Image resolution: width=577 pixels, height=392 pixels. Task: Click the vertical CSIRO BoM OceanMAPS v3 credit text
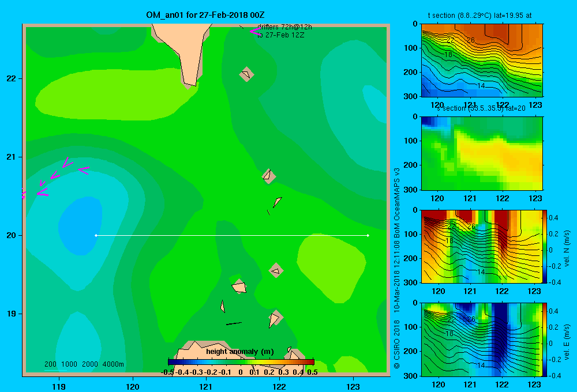pyautogui.click(x=397, y=269)
